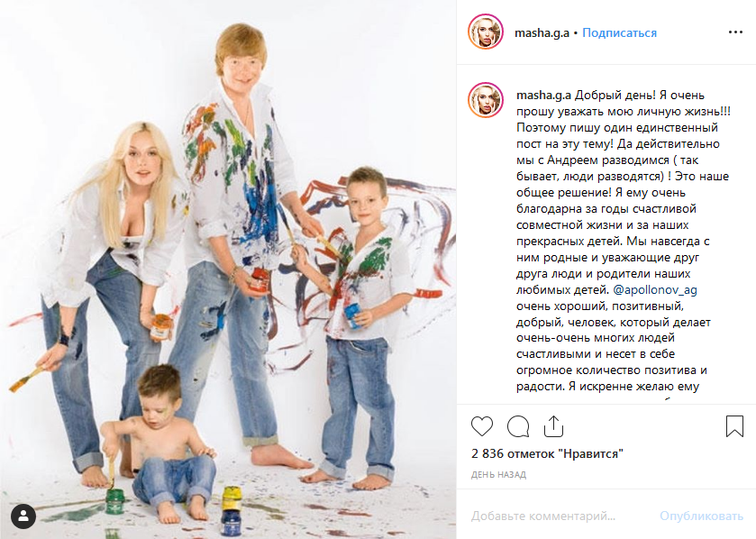View the 2 836 отметок "Нравится" list
Screen dimensions: 756x539
[x=547, y=453]
